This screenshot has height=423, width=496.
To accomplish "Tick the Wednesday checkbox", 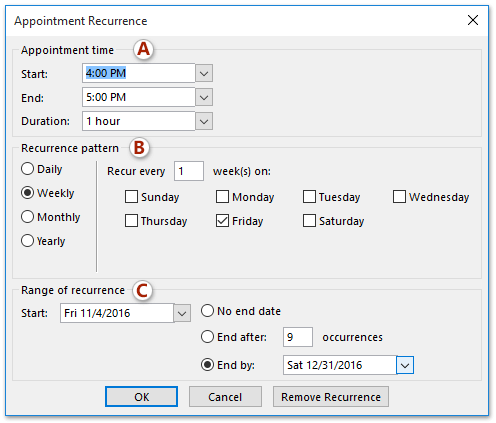I will 399,197.
